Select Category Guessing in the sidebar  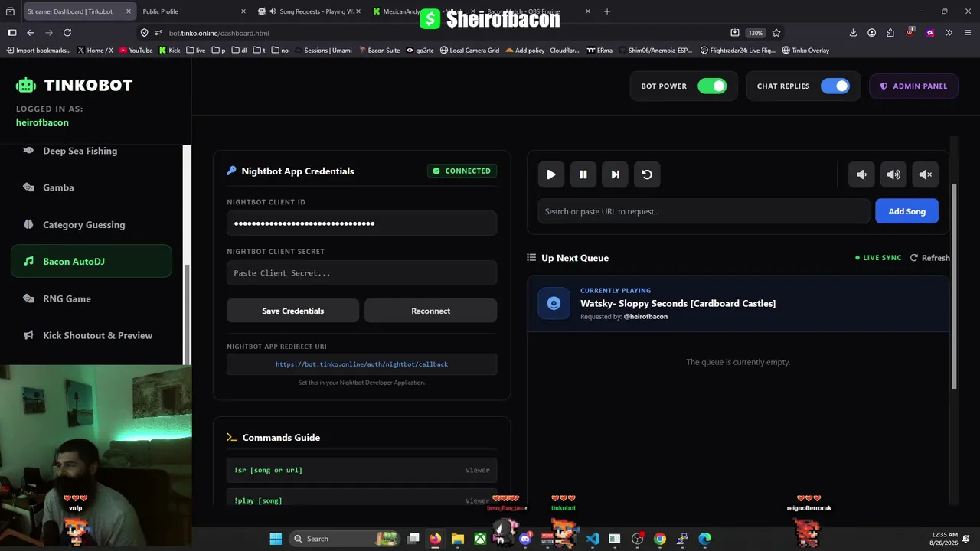(91, 224)
